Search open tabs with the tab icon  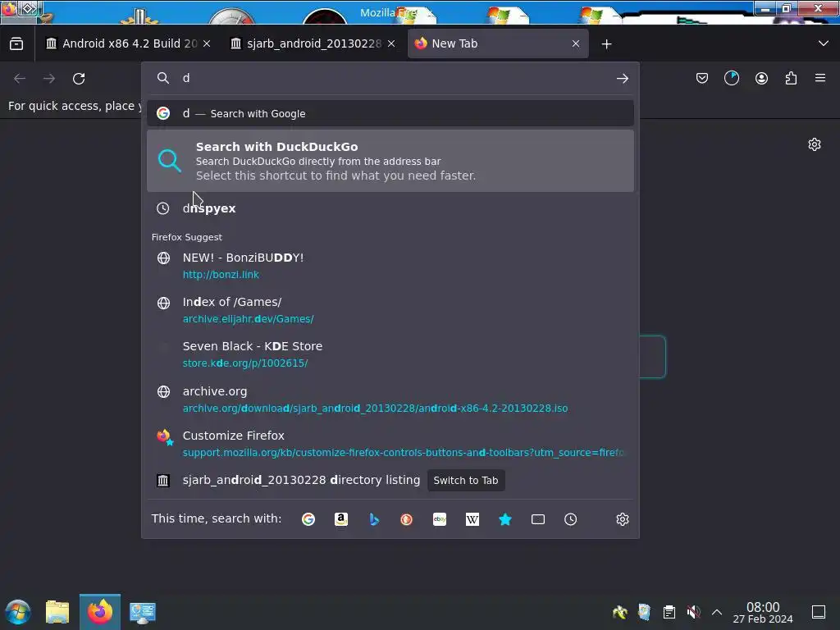(x=538, y=519)
